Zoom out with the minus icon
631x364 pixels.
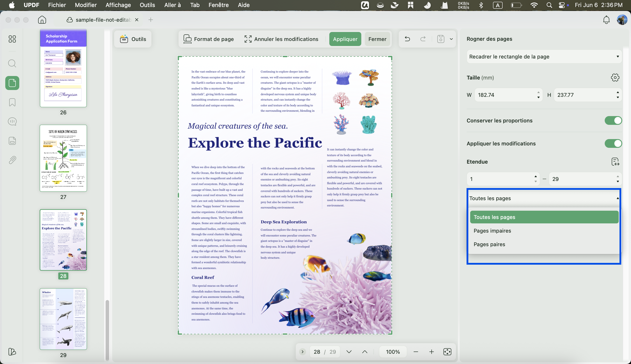point(416,352)
